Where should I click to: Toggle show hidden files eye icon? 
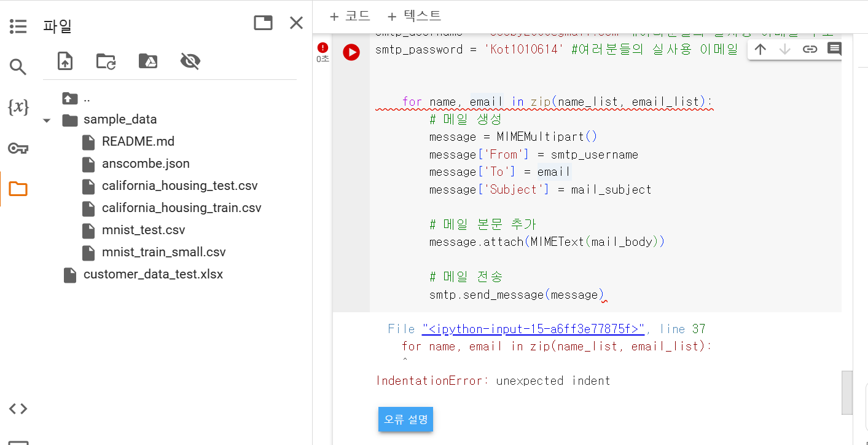(190, 61)
